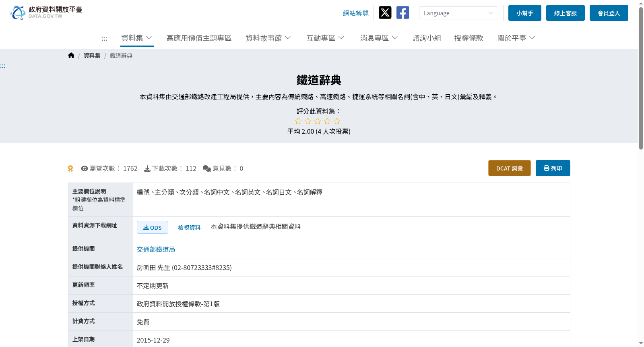
Task: Click the 列印 print button
Action: click(553, 168)
